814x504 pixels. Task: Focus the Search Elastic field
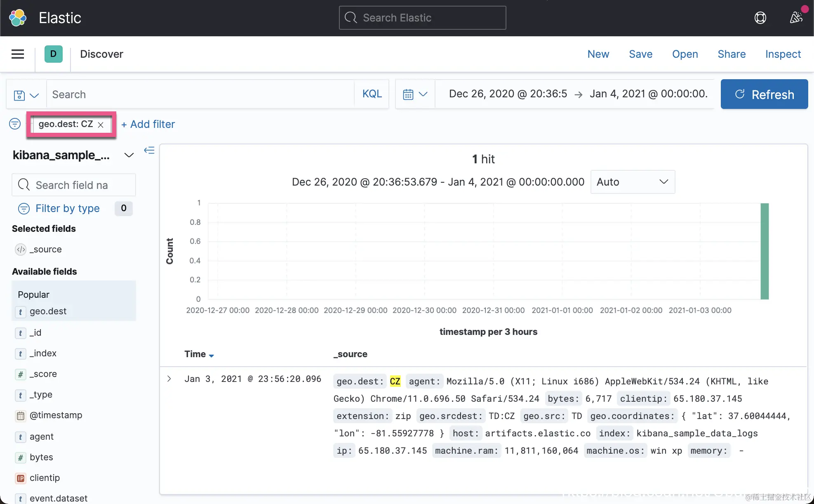[x=422, y=18]
